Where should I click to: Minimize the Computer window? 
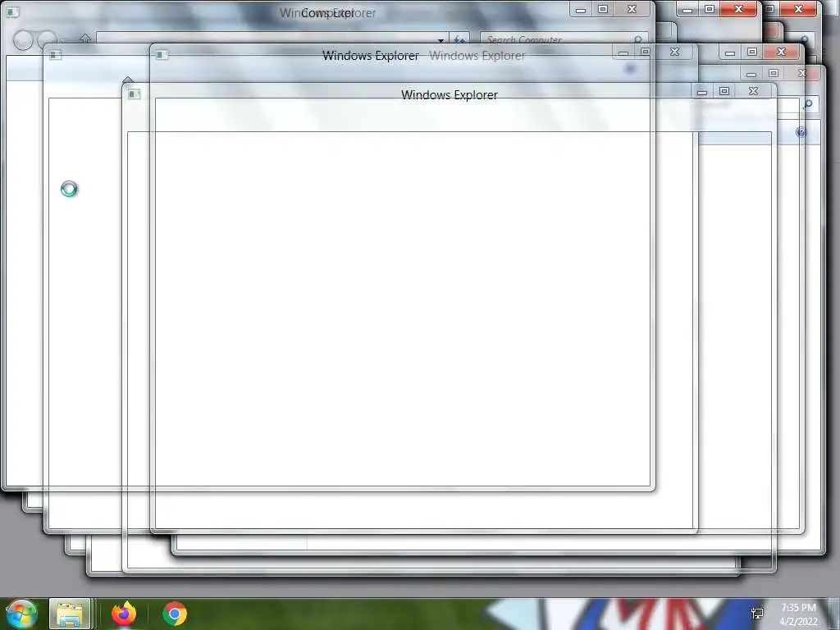tap(581, 9)
